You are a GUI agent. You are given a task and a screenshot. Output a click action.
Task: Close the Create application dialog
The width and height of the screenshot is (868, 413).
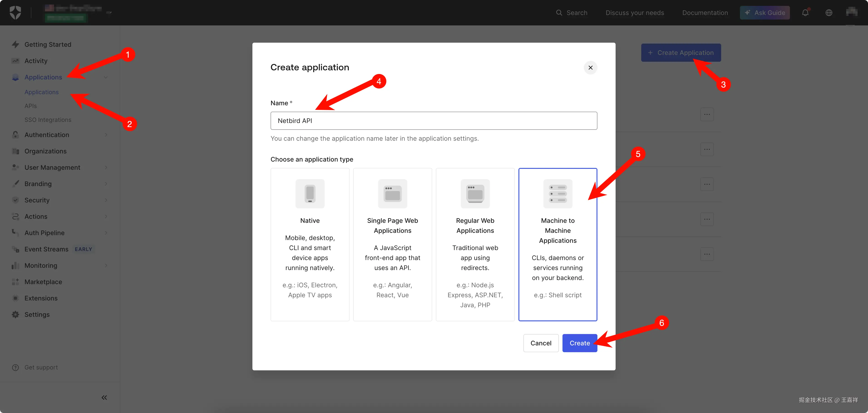click(590, 68)
